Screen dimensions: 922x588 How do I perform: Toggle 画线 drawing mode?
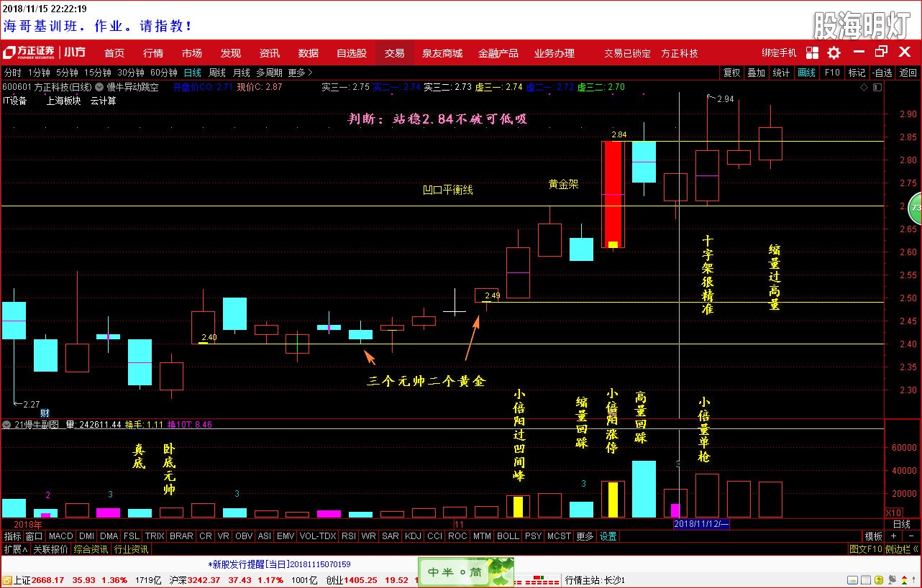pos(808,73)
